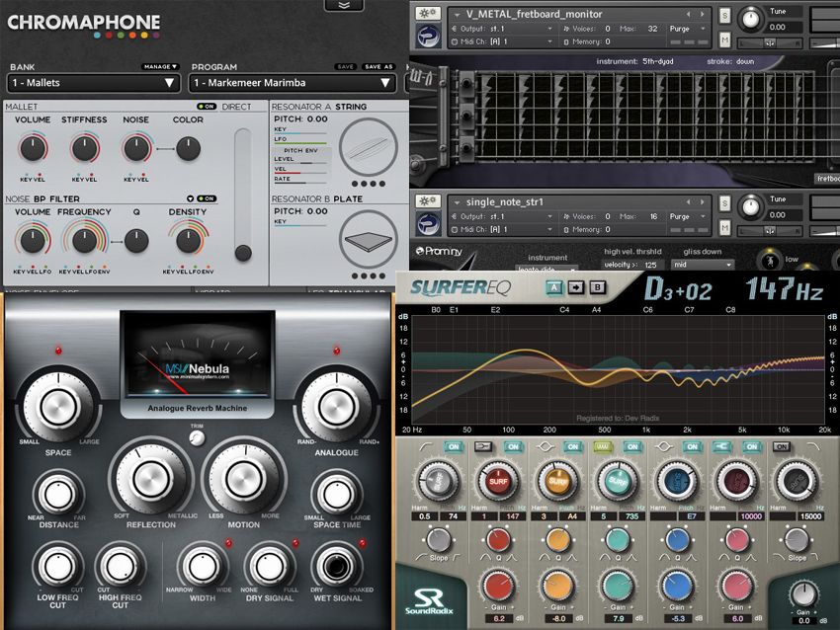Click the Tune knob for single_note_str1
This screenshot has width=840, height=630.
(750, 206)
